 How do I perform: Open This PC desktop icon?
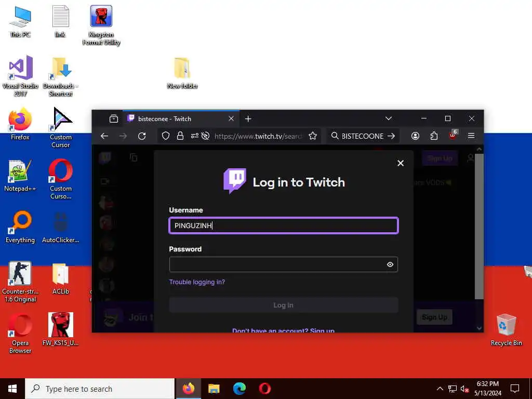pos(20,21)
